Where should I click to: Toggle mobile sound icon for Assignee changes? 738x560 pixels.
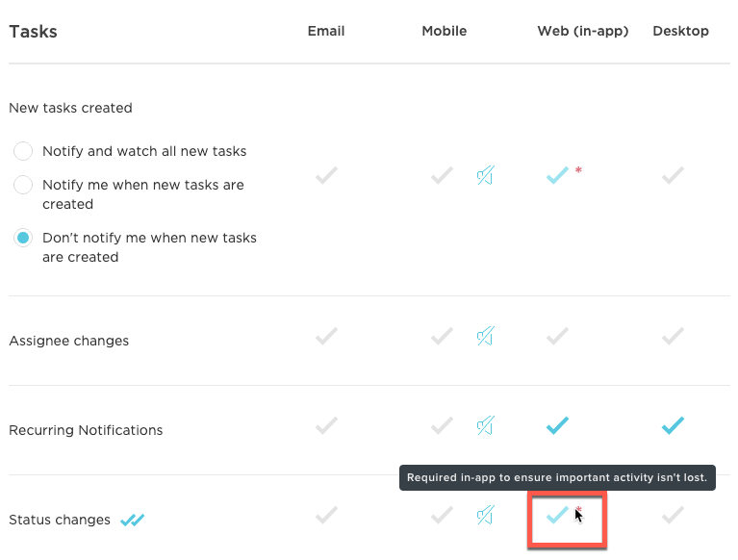485,336
